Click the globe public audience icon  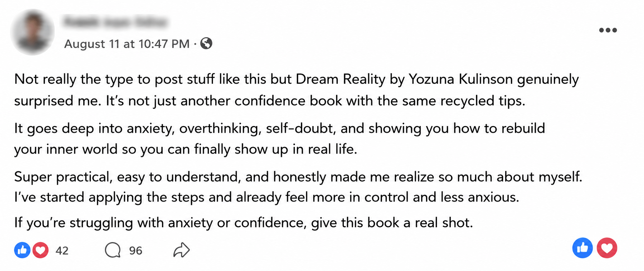click(x=206, y=43)
